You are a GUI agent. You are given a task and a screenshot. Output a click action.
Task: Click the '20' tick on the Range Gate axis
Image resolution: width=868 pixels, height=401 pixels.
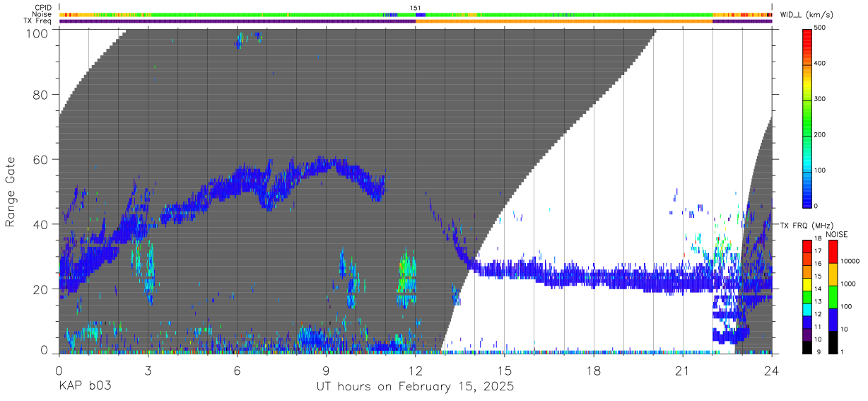tap(40, 289)
